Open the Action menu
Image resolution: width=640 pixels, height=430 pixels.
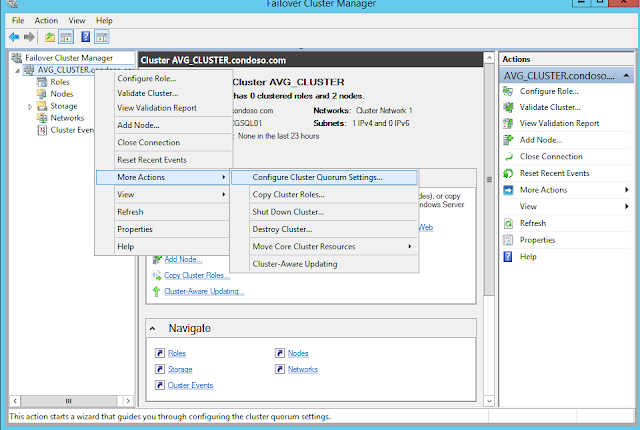point(46,20)
